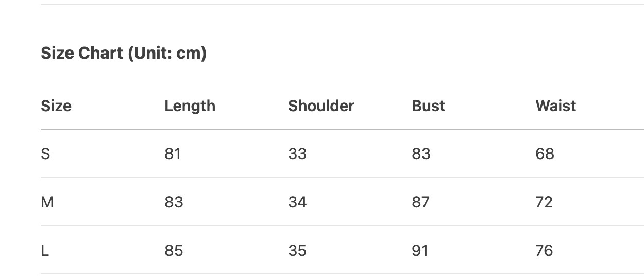
Task: Click the Length value for size S
Action: click(x=173, y=154)
